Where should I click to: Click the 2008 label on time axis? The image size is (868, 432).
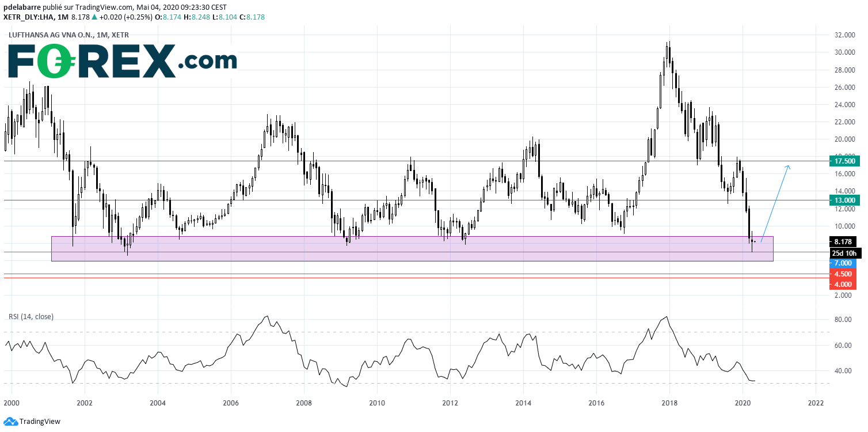[x=304, y=402]
